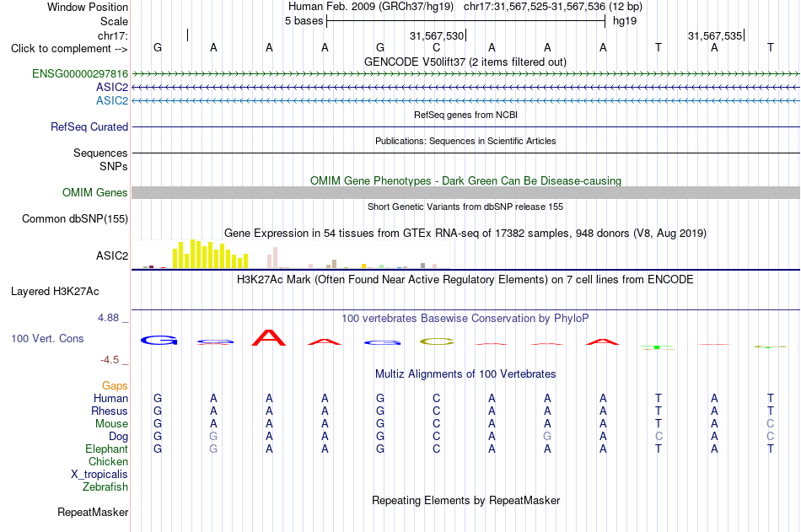Screen dimensions: 801x532
Task: Open 'Publications: Sequences in Scientific Articles' track title
Action: pyautogui.click(x=465, y=141)
